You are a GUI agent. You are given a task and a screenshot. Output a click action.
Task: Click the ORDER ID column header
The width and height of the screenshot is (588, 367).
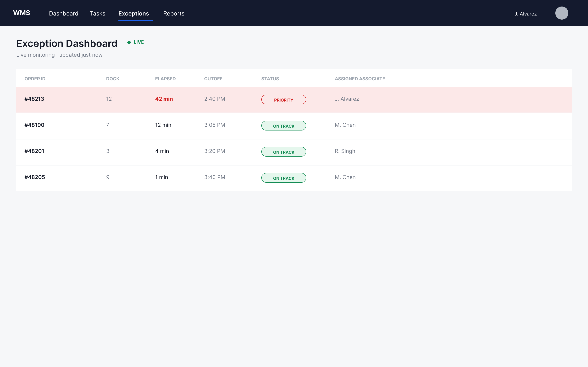[x=35, y=79]
